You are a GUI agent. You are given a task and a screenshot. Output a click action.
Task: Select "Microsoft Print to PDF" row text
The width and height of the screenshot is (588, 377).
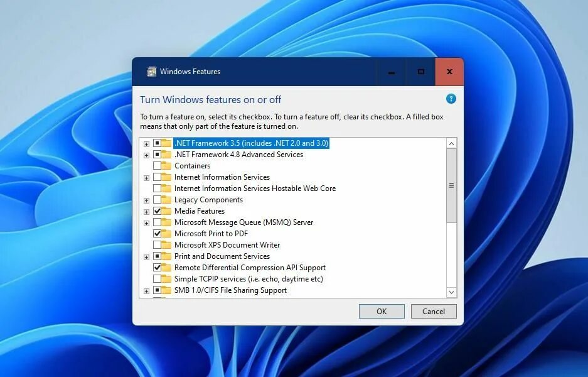coord(211,234)
